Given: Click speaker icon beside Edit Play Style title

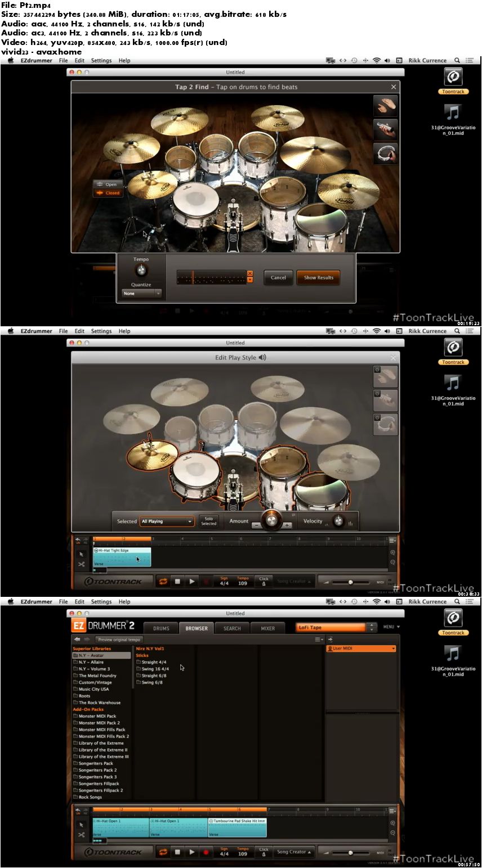Looking at the screenshot, I should (x=262, y=357).
